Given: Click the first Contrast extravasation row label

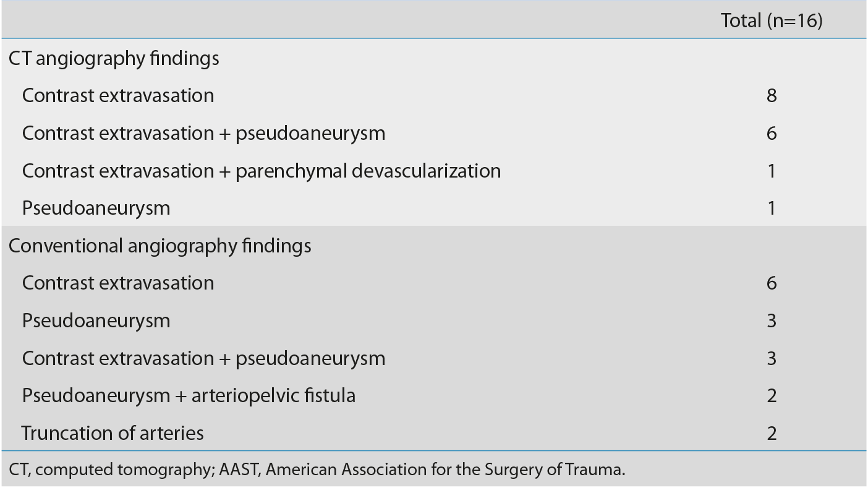Looking at the screenshot, I should click(x=118, y=95).
